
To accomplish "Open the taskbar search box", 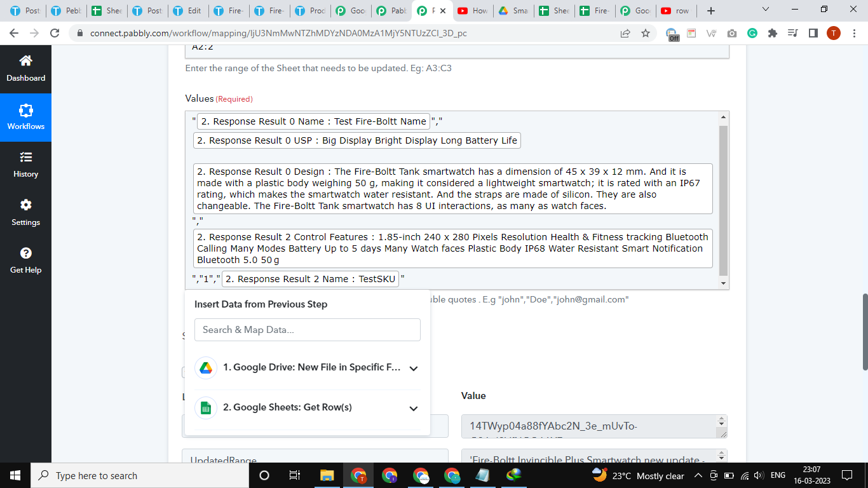I will pos(141,475).
